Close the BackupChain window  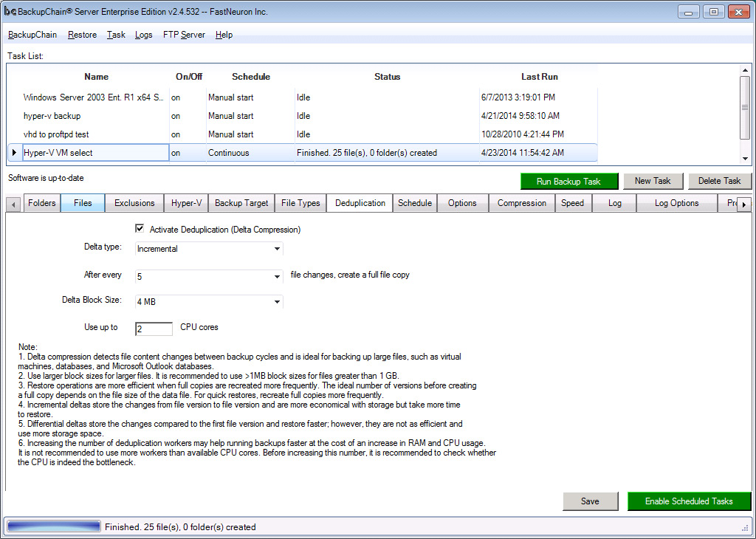click(738, 12)
